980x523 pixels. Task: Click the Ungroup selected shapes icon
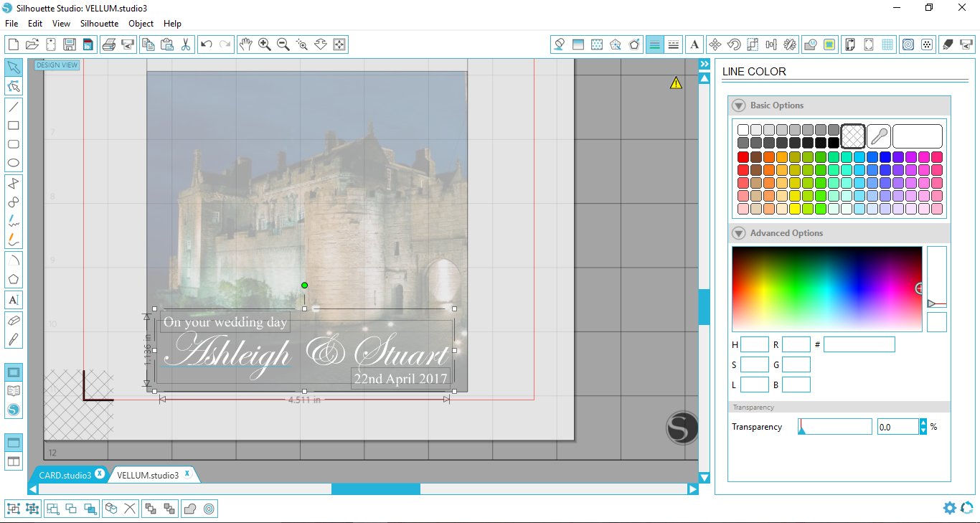32,509
